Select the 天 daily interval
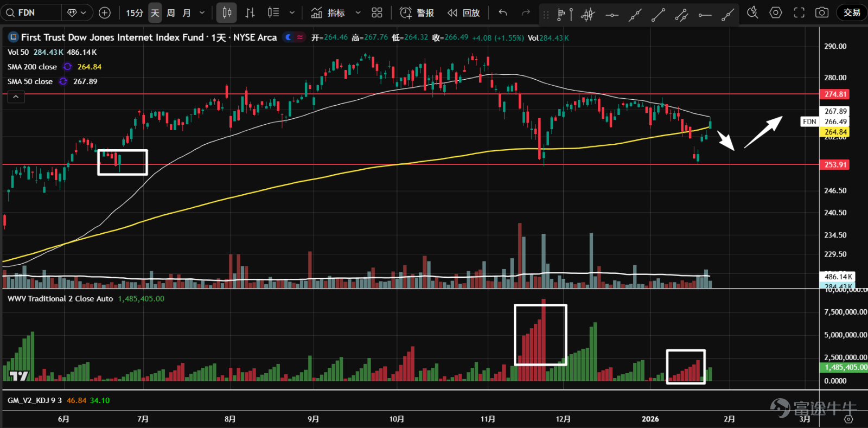The height and width of the screenshot is (428, 868). pyautogui.click(x=155, y=12)
